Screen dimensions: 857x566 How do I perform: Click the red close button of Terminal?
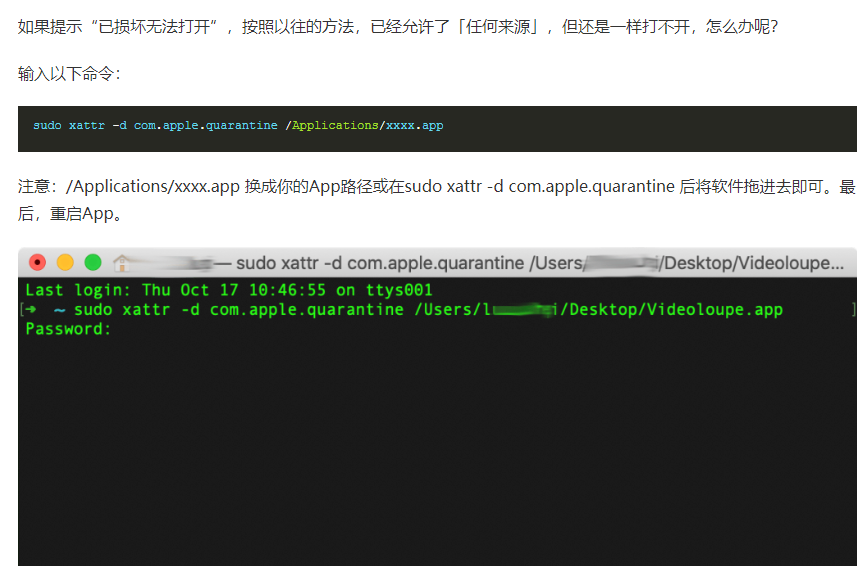[38, 263]
